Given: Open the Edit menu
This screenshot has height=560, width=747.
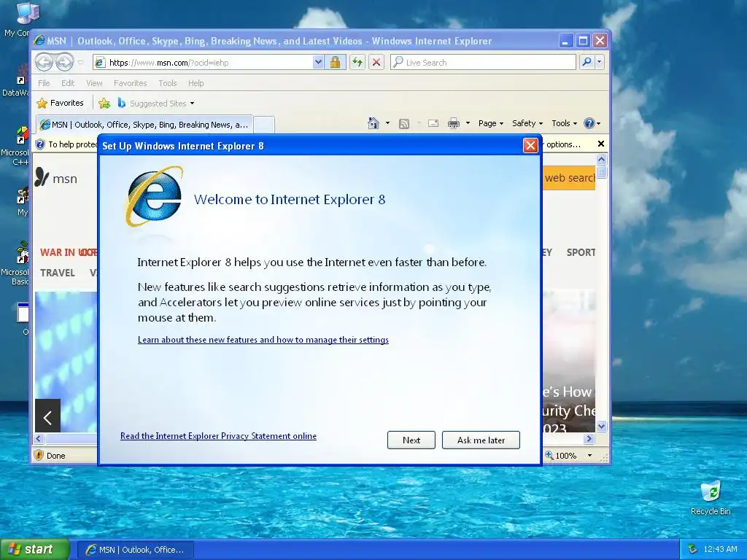Looking at the screenshot, I should tap(68, 83).
